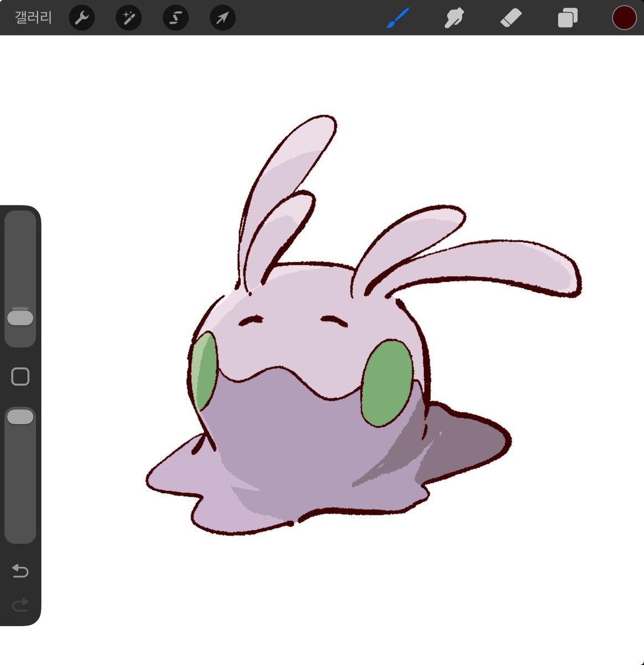Tap the square modify button on sidebar
This screenshot has height=665, width=644.
pos(20,376)
